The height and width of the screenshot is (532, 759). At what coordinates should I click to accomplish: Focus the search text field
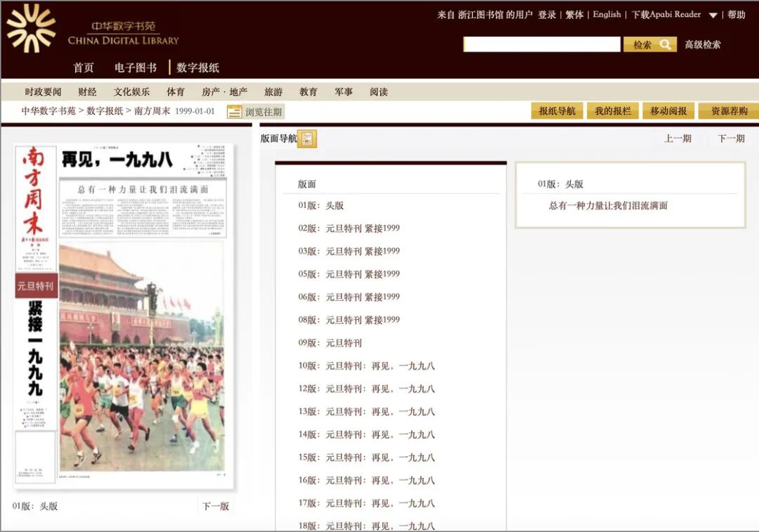[x=542, y=44]
